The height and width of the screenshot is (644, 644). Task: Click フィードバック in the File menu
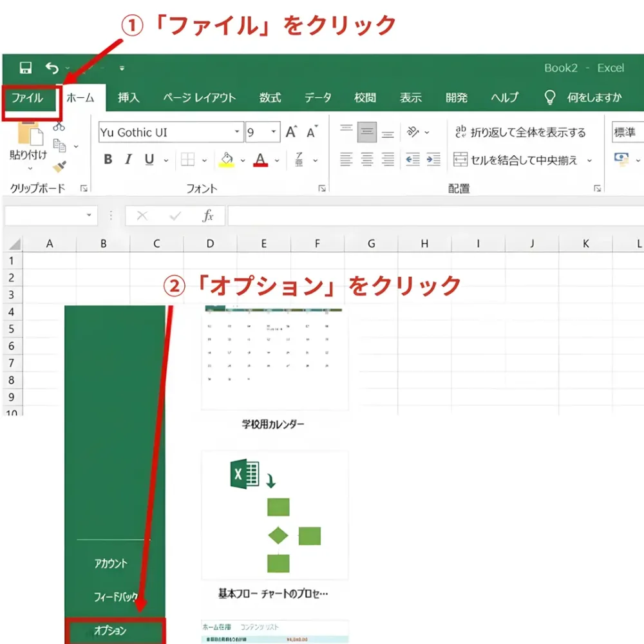click(115, 596)
